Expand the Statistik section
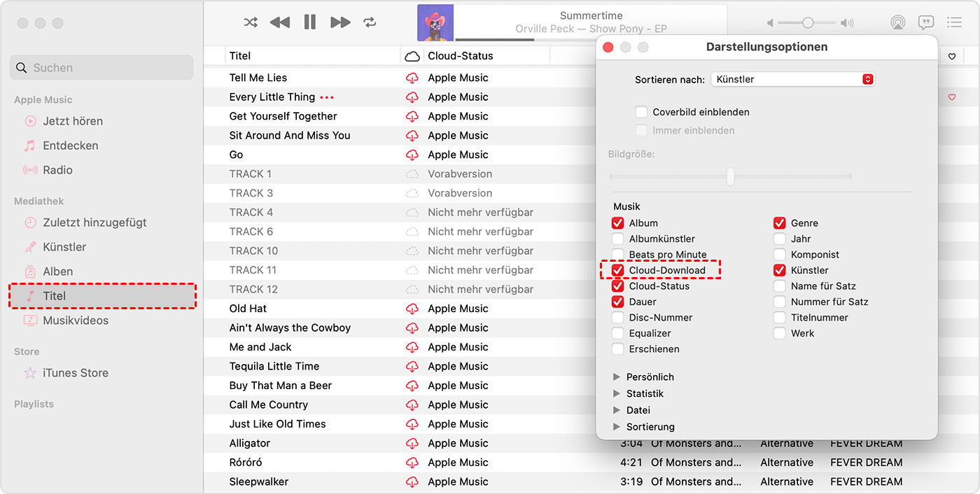The image size is (980, 494). pyautogui.click(x=617, y=394)
